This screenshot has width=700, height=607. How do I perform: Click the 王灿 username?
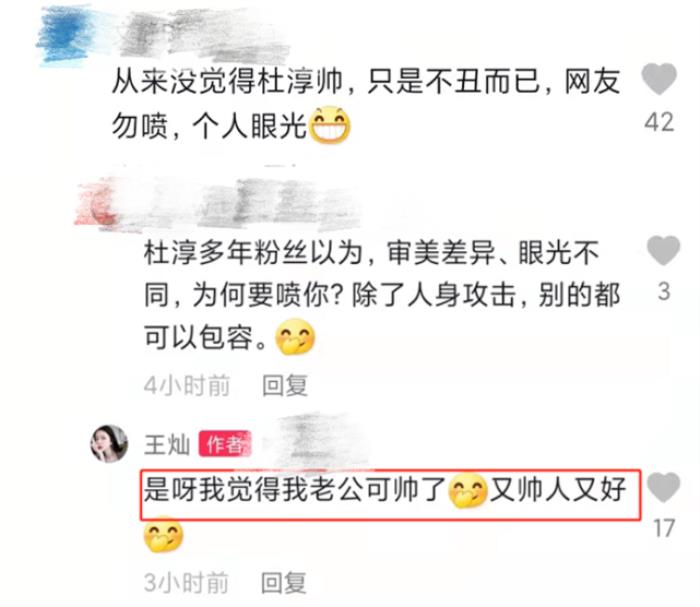pos(167,445)
